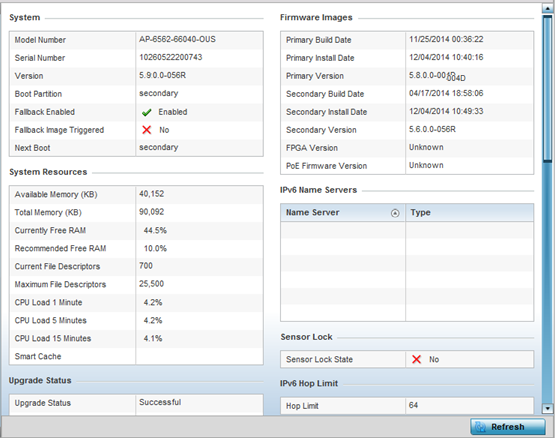Viewport: 556px width, 438px height.
Task: Click the Currently Free RAM 44.5% value
Action: 155,231
